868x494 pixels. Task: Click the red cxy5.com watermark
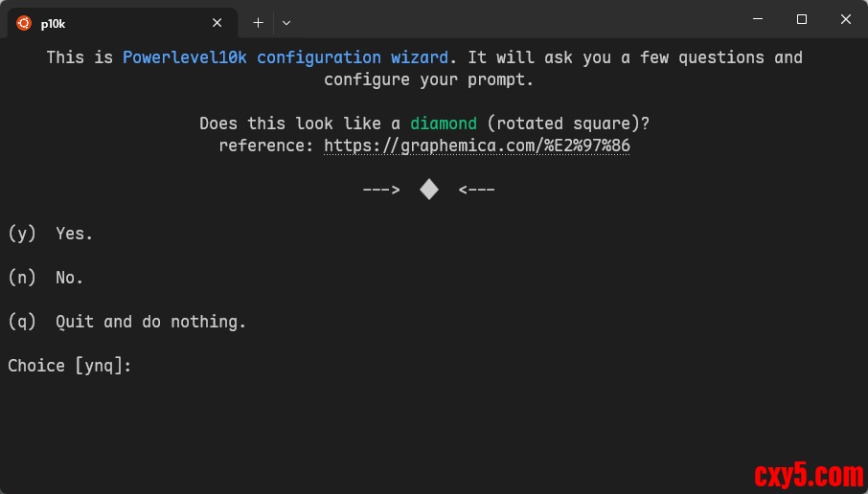(809, 474)
